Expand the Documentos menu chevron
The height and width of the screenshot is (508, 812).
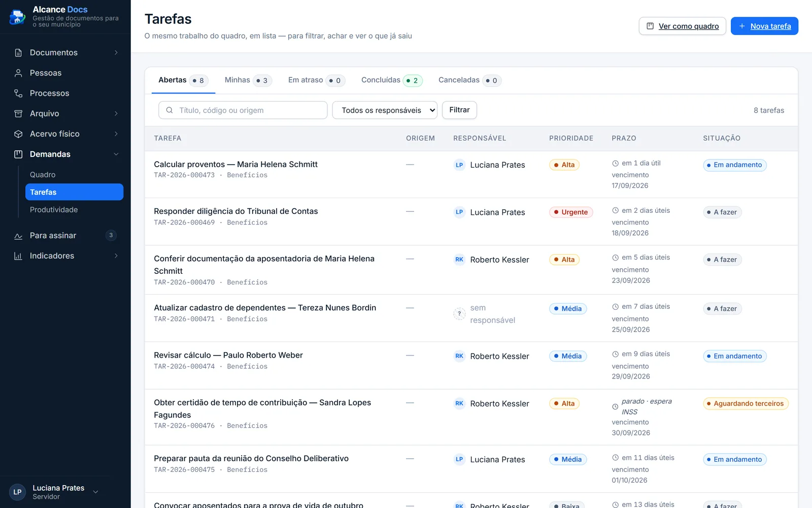click(116, 53)
